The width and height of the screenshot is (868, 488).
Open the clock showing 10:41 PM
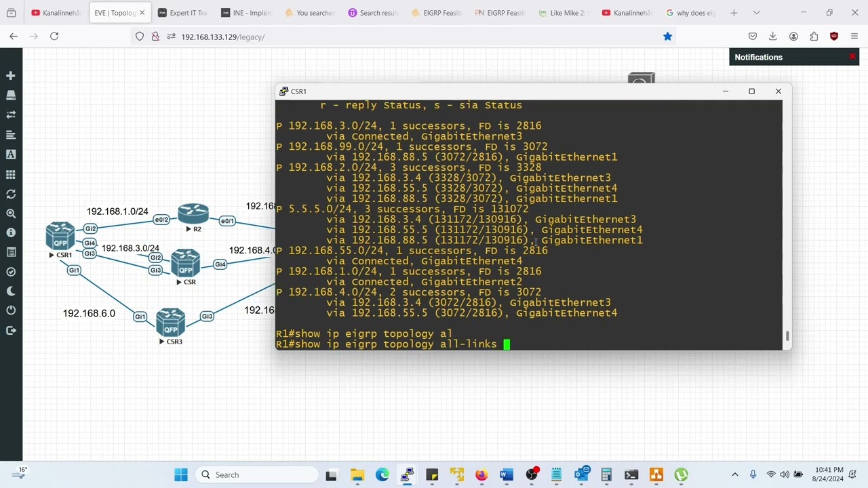[829, 474]
